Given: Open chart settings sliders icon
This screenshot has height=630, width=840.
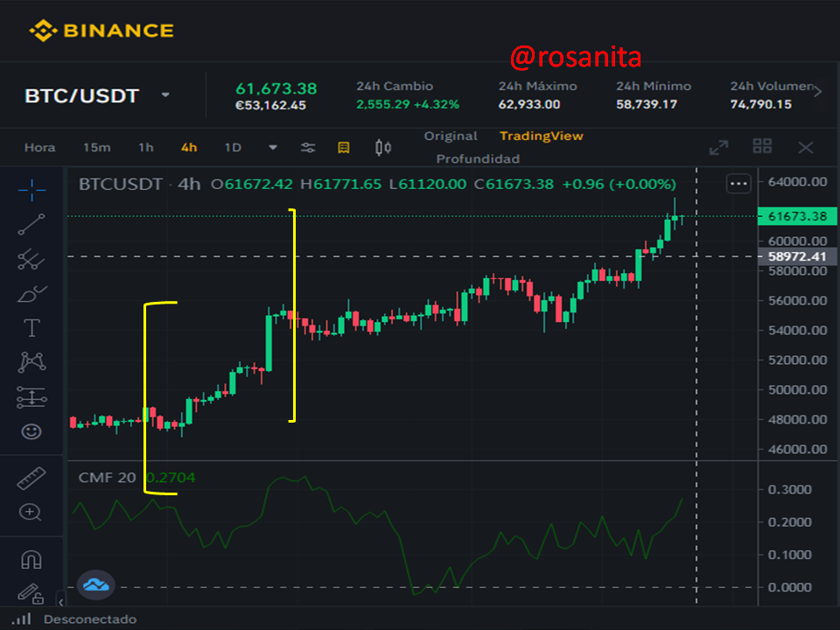Looking at the screenshot, I should (308, 148).
